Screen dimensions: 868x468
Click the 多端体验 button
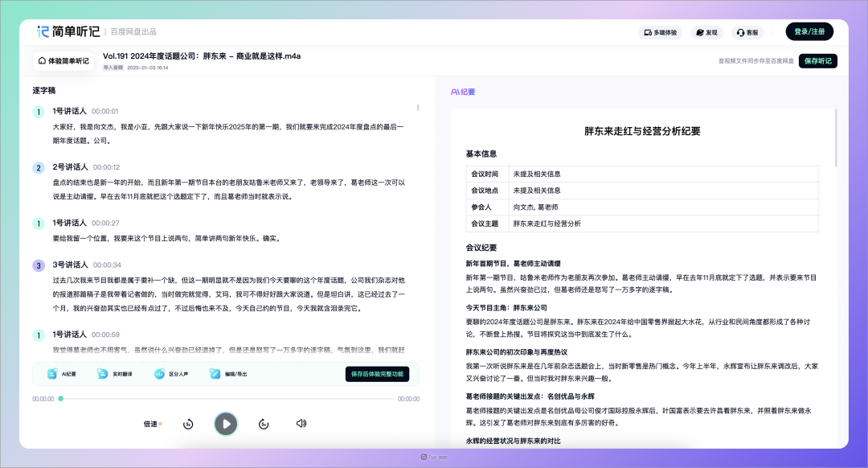click(660, 32)
